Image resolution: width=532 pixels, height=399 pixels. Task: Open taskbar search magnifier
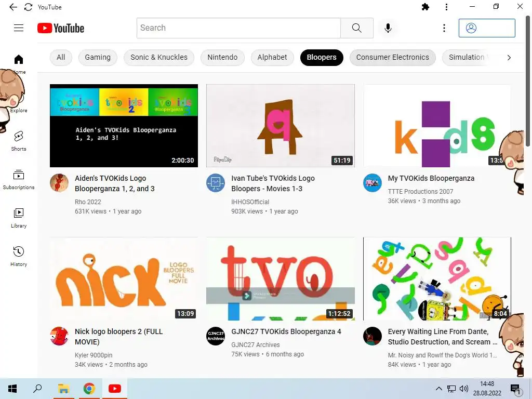tap(37, 389)
